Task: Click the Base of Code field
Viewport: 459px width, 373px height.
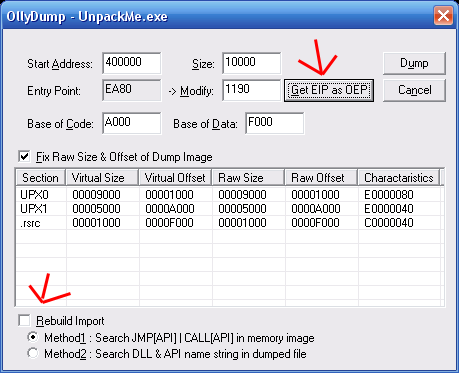Action: 132,123
